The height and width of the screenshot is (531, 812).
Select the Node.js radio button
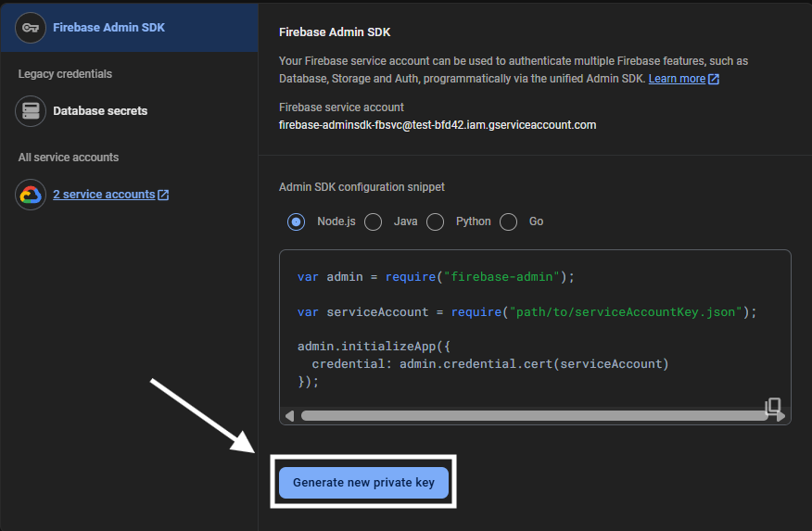297,221
